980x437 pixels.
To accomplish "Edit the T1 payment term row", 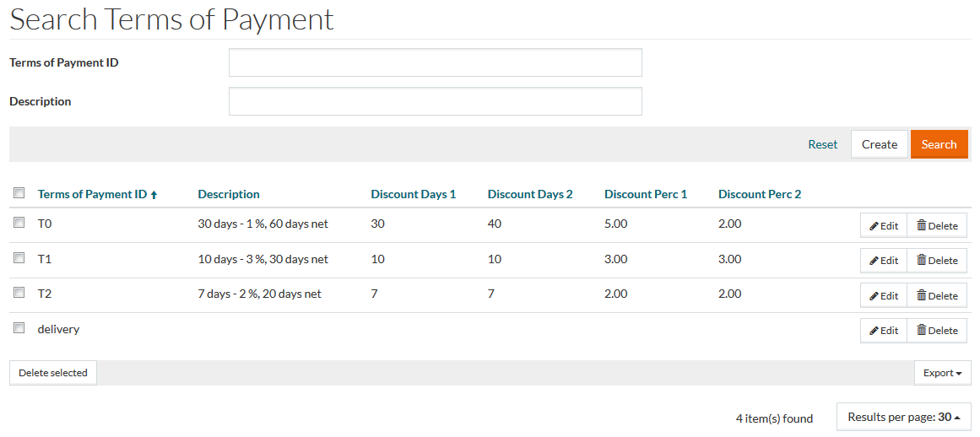I will click(x=884, y=261).
